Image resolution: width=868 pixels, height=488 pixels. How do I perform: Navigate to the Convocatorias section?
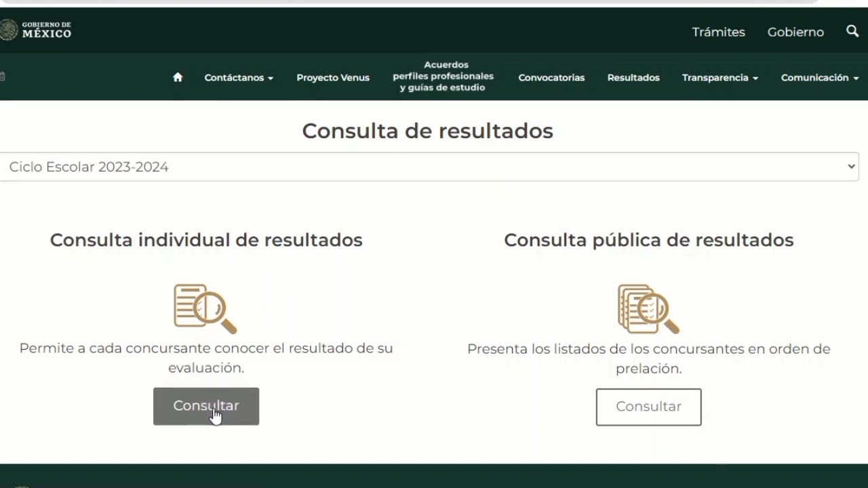[551, 77]
